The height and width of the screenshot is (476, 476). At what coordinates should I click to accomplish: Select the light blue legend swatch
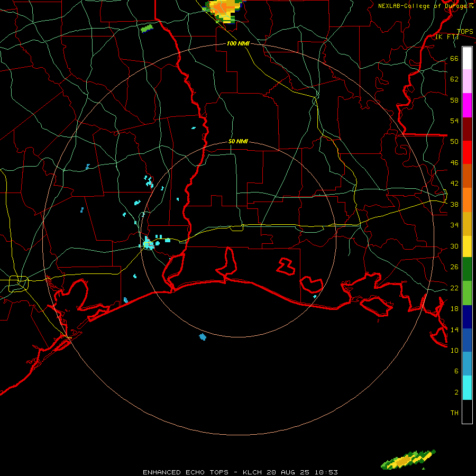(467, 363)
